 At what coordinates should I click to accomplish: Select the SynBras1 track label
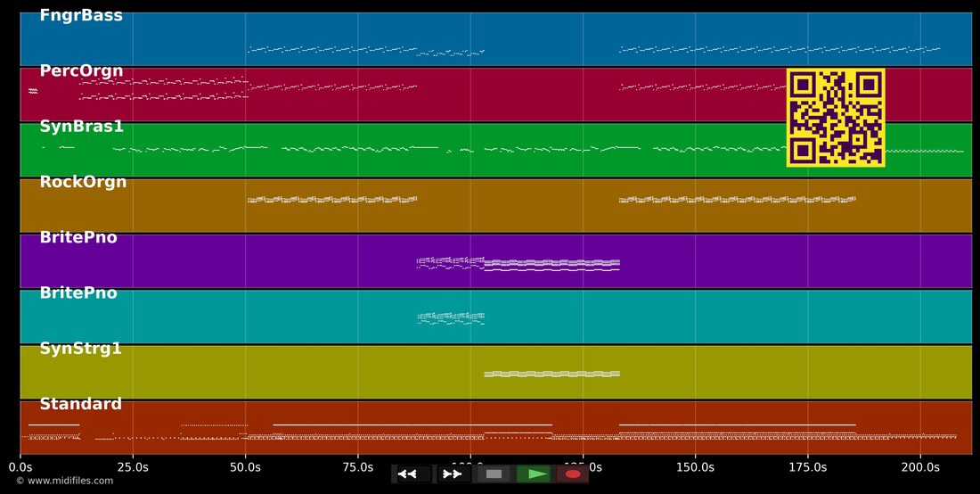tap(82, 127)
